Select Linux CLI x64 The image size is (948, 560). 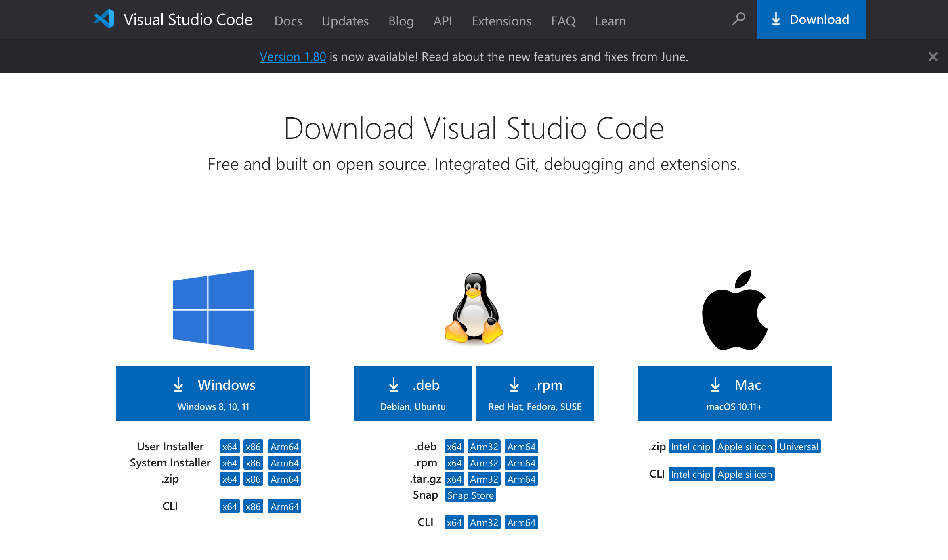[454, 522]
